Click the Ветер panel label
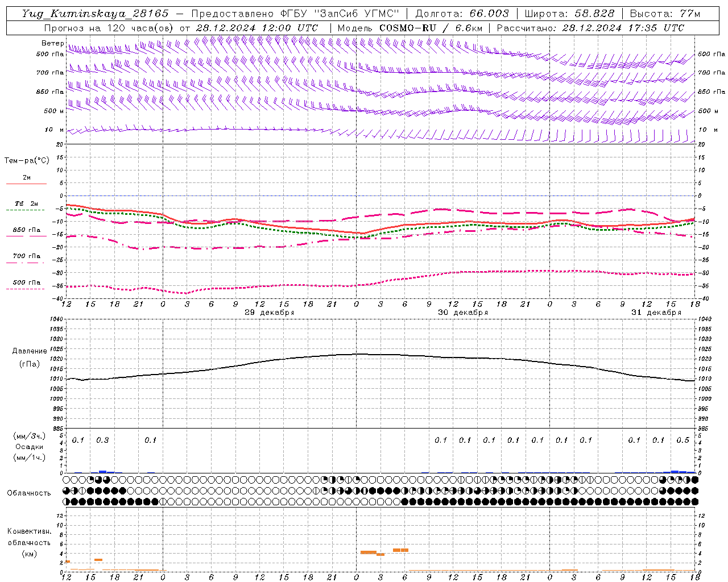 52,43
